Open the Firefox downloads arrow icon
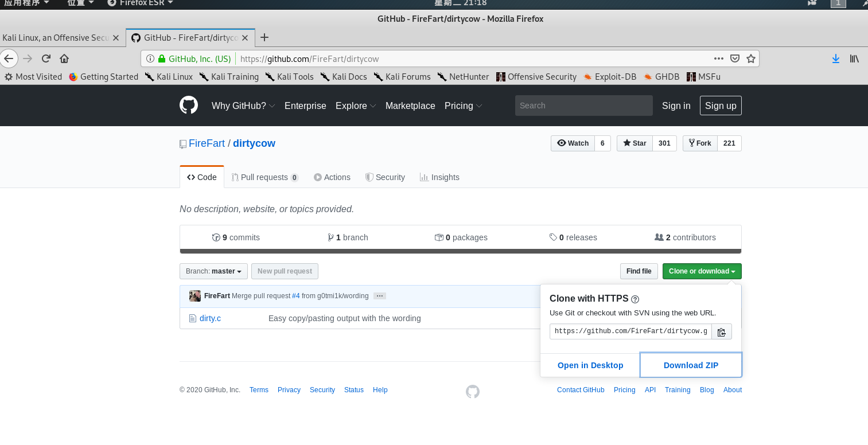 pyautogui.click(x=836, y=58)
